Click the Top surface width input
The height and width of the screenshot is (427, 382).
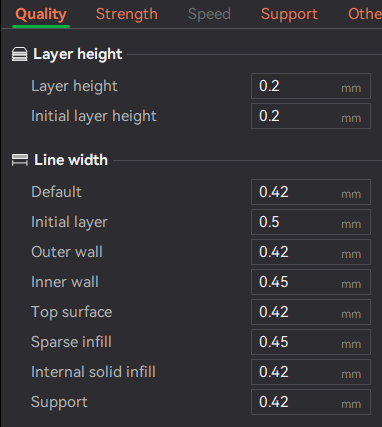click(x=311, y=312)
